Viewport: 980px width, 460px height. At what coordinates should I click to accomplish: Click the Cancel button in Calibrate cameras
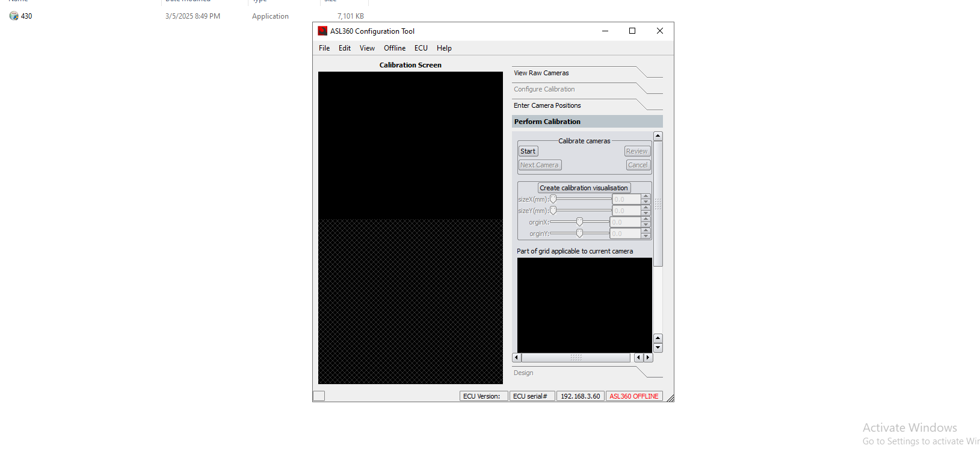click(x=638, y=165)
